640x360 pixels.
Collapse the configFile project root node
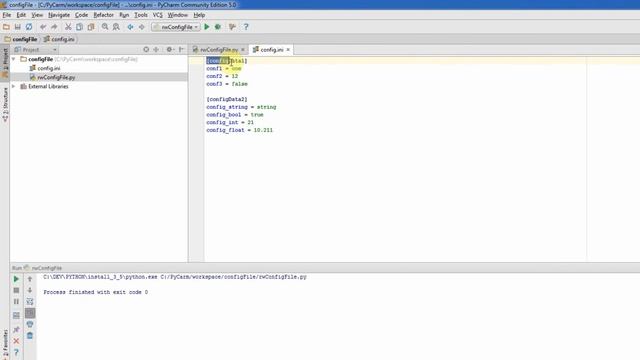point(14,59)
